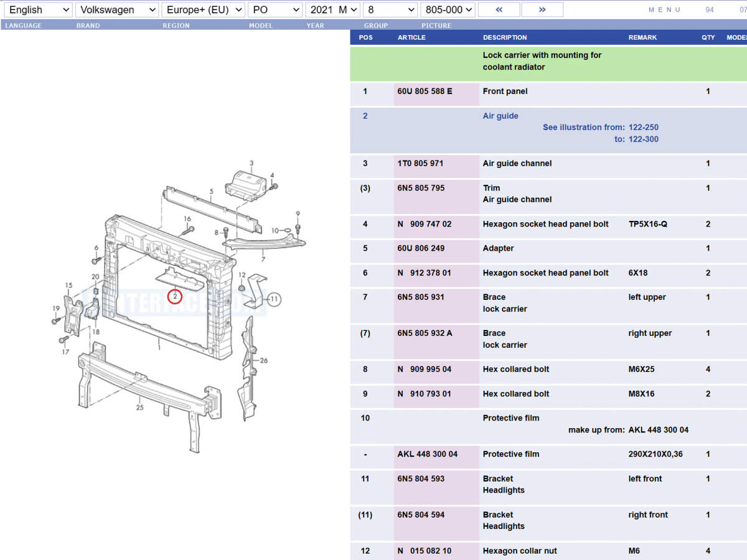Image resolution: width=747 pixels, height=560 pixels.
Task: Click circled callout 11 in the parts diagram
Action: (x=275, y=299)
